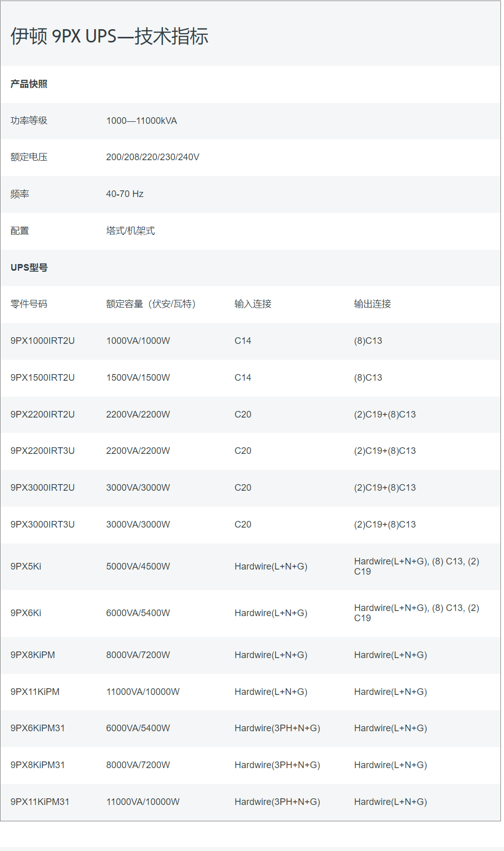Click C20 input in the 9PX3000IRT3U row

point(243,525)
